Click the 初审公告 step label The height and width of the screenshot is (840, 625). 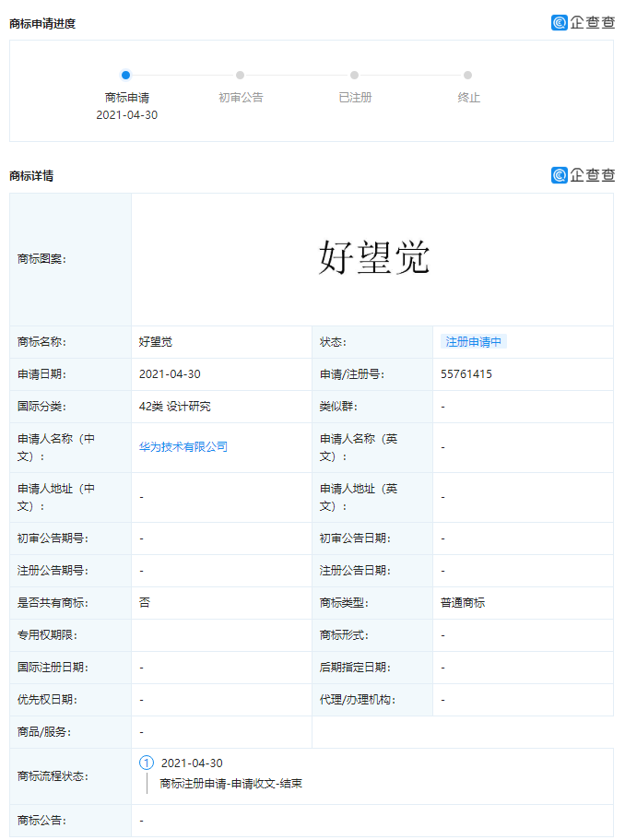(241, 98)
